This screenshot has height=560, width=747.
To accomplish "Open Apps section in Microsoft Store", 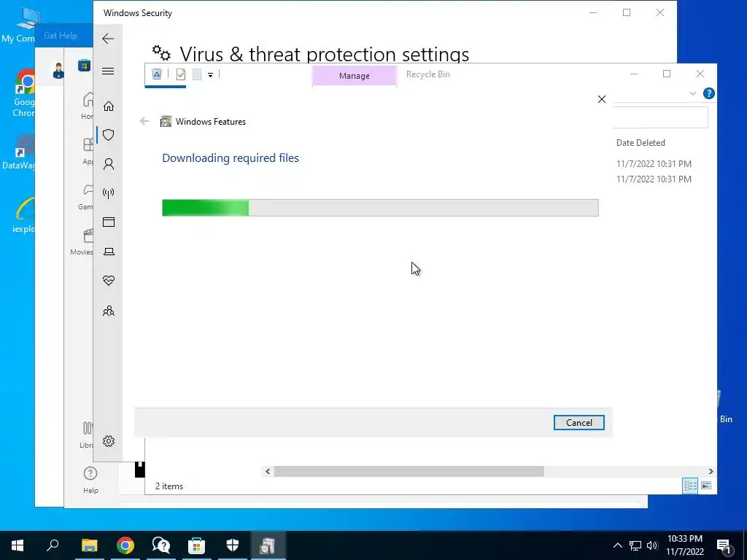I will (88, 150).
